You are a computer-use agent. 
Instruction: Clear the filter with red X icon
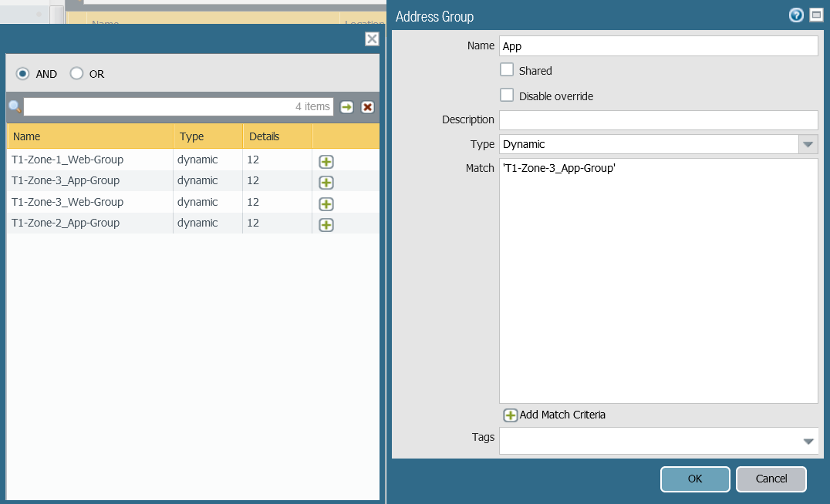368,107
